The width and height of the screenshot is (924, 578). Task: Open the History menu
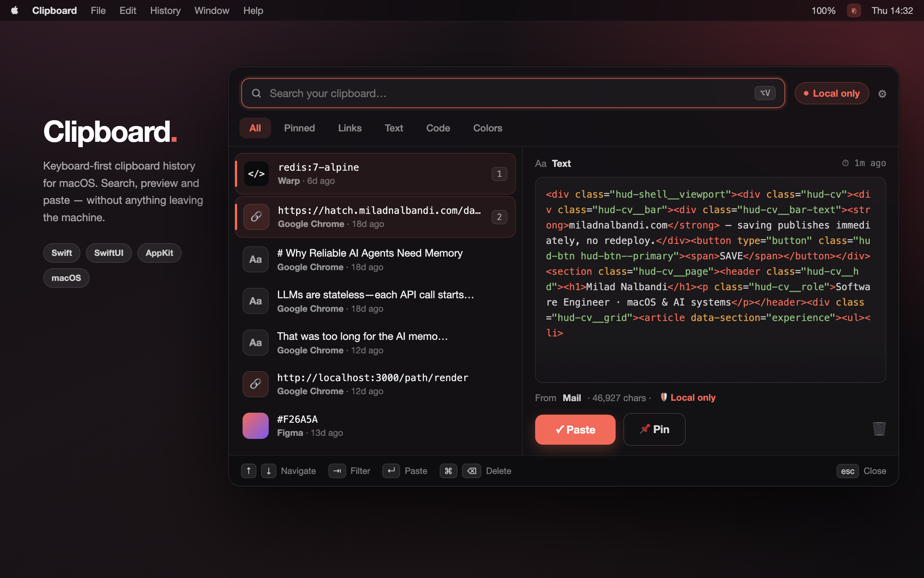click(166, 10)
